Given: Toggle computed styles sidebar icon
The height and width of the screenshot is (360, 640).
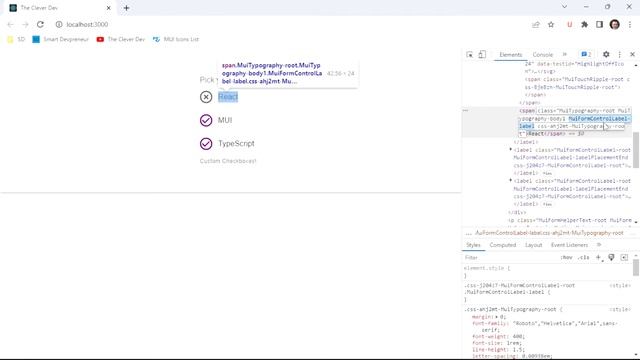Looking at the screenshot, I should [x=624, y=258].
